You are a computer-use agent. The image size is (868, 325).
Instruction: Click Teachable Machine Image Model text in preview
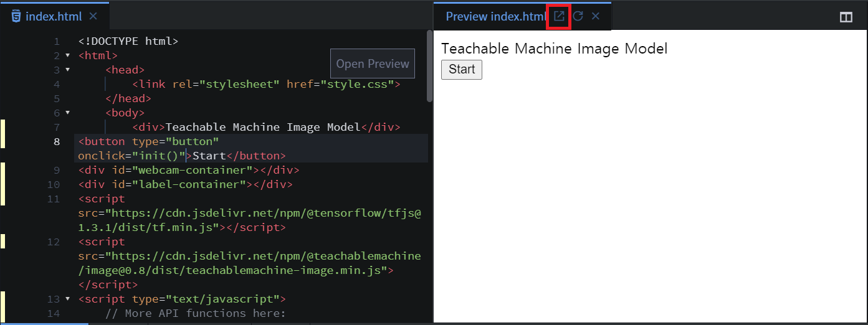tap(554, 49)
